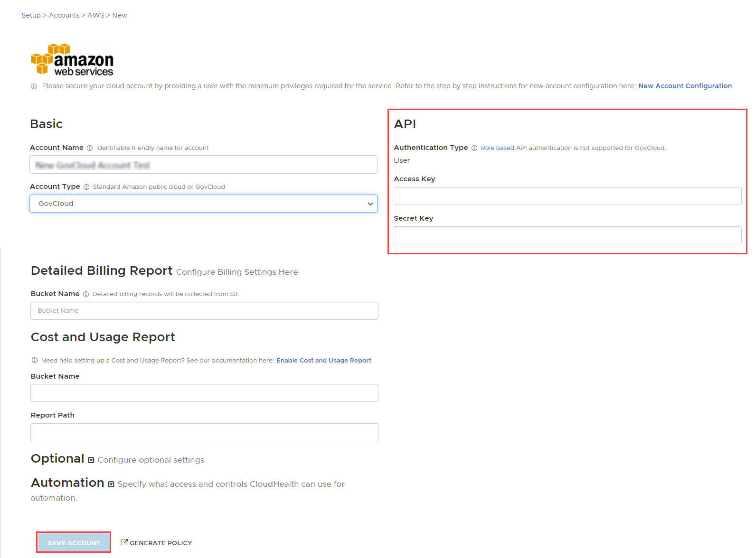756x558 pixels.
Task: Focus the Secret Key input field
Action: tap(567, 235)
